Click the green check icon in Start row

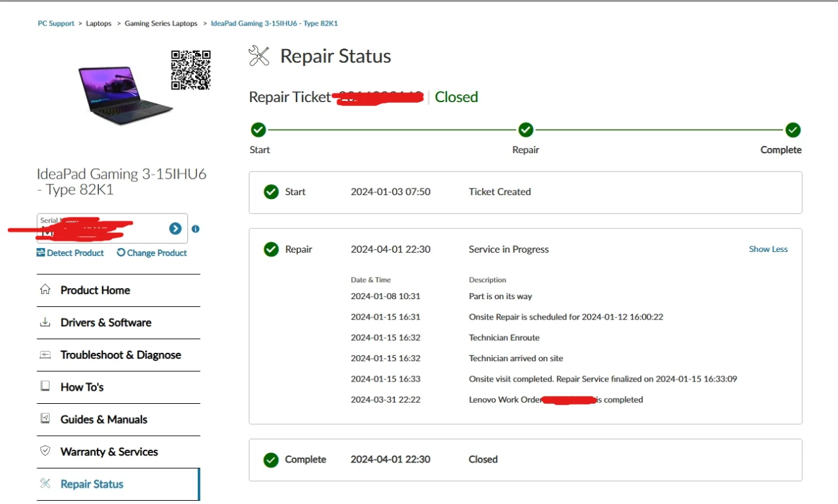click(271, 192)
